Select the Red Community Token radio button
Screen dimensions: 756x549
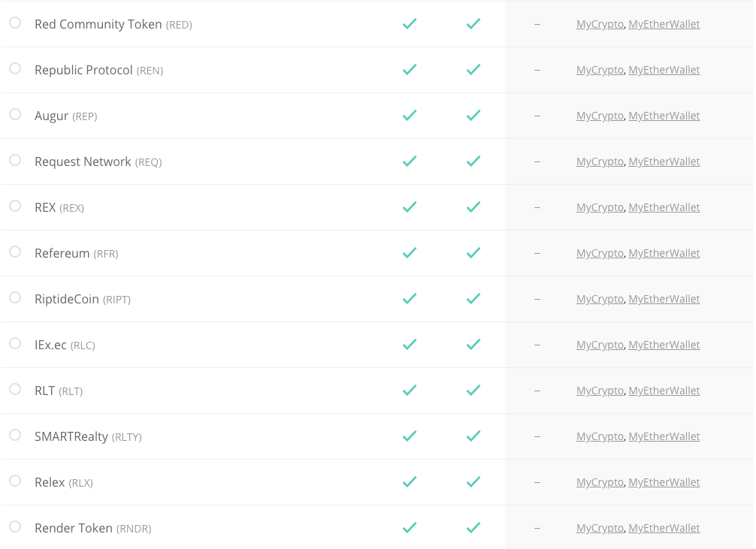(15, 23)
